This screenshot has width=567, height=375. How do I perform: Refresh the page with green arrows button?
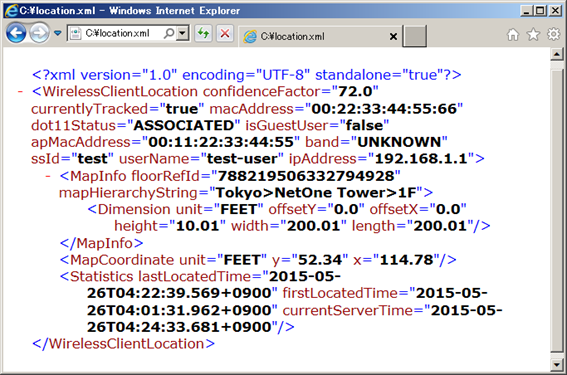click(x=203, y=34)
